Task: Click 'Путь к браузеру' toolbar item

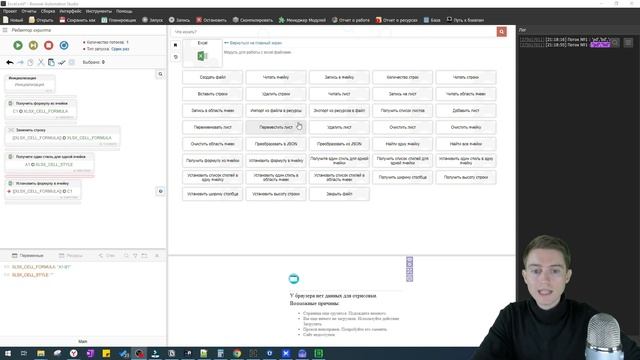Action: [465, 20]
